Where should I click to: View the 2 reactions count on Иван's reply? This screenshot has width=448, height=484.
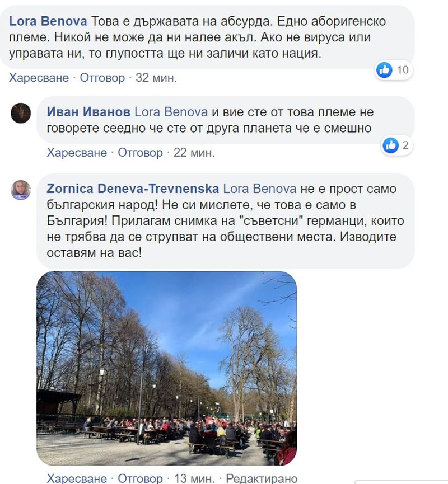pyautogui.click(x=405, y=145)
